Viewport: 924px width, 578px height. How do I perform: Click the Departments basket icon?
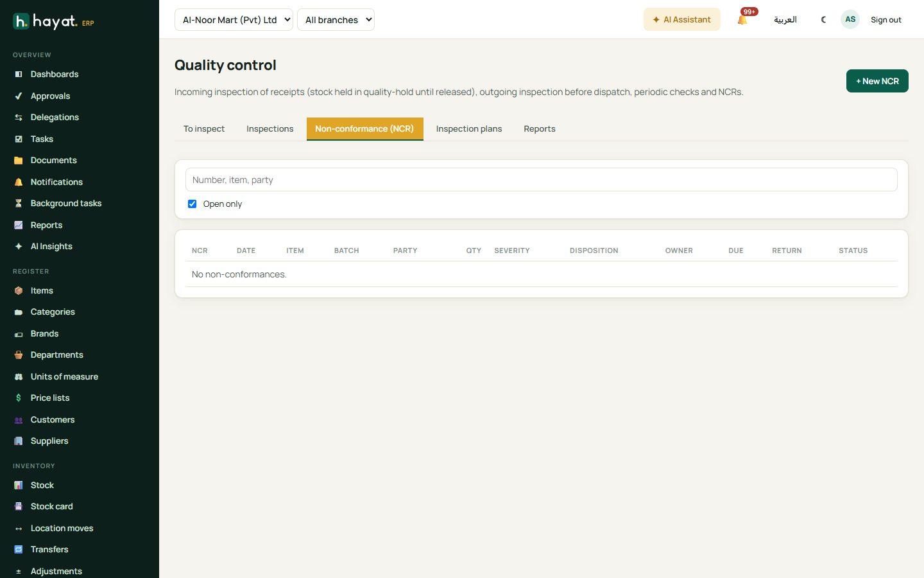coord(19,355)
